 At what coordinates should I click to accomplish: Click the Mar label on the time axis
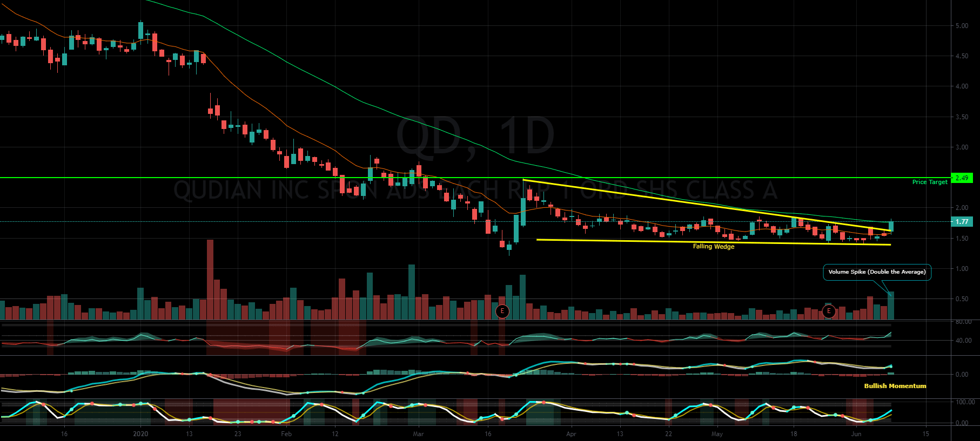418,434
